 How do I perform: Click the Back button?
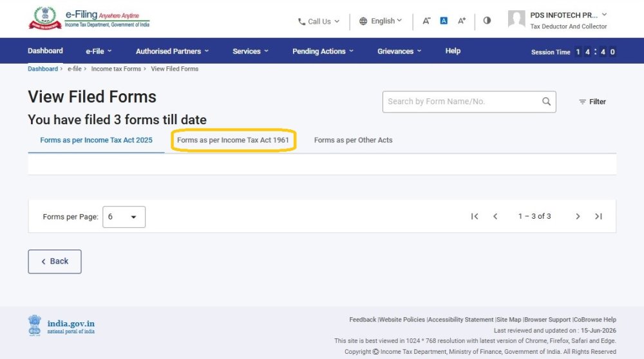[x=55, y=261]
